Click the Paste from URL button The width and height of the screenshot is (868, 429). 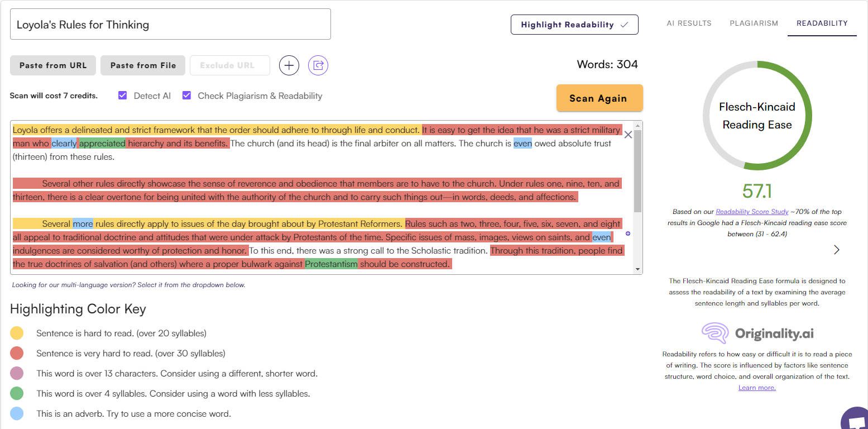coord(52,65)
